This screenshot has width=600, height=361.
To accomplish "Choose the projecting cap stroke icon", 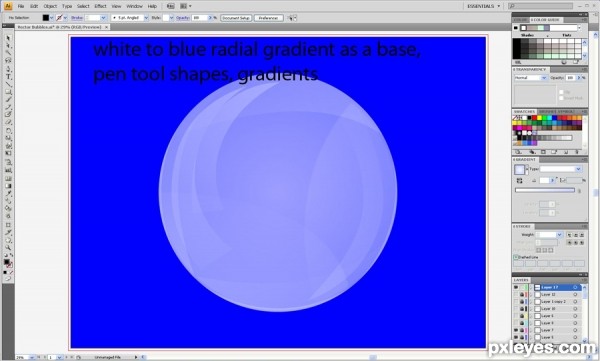I will (582, 235).
